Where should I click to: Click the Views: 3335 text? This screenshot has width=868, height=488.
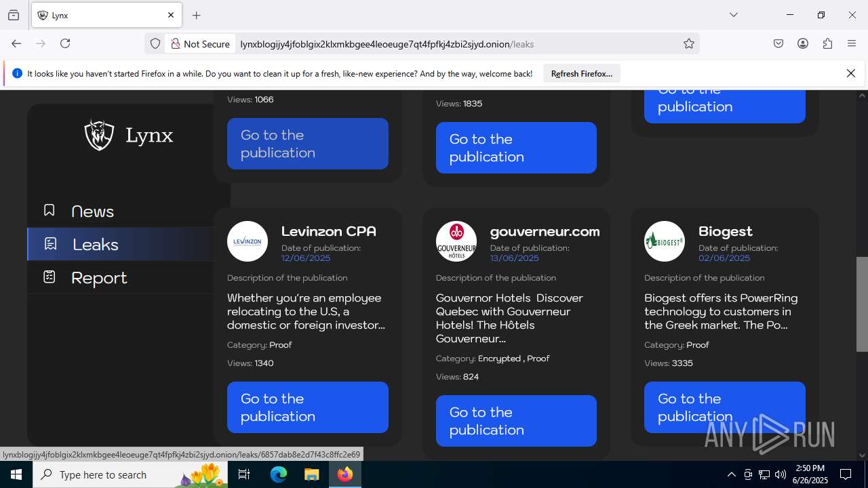tap(669, 363)
